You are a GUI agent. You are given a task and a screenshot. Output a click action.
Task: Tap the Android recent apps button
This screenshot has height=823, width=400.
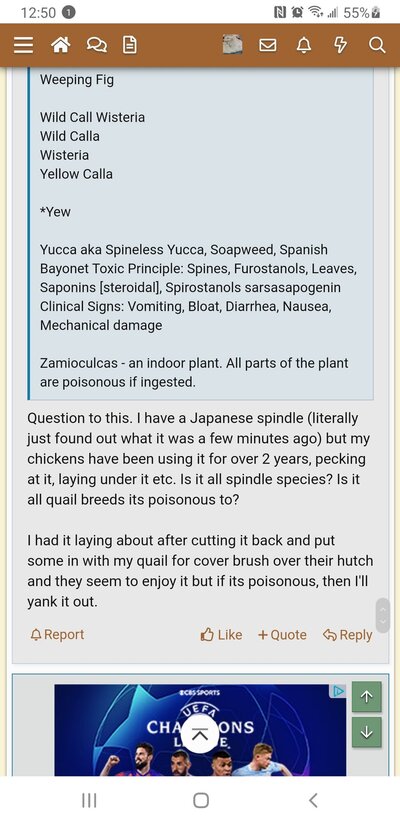pos(89,800)
